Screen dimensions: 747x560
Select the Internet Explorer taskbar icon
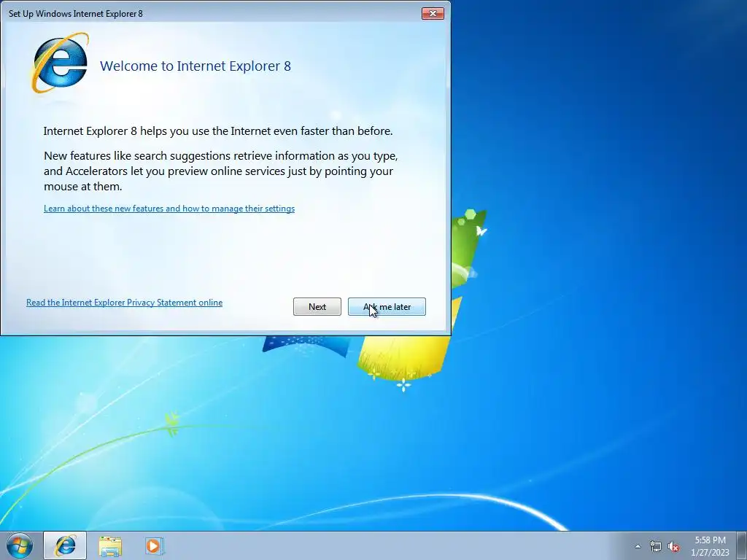coord(65,545)
